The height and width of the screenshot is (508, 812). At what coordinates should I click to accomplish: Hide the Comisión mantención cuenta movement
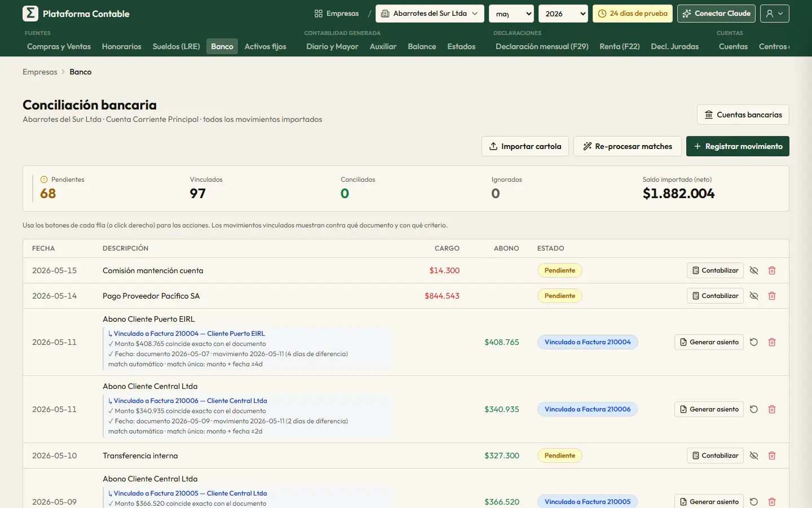[754, 270]
